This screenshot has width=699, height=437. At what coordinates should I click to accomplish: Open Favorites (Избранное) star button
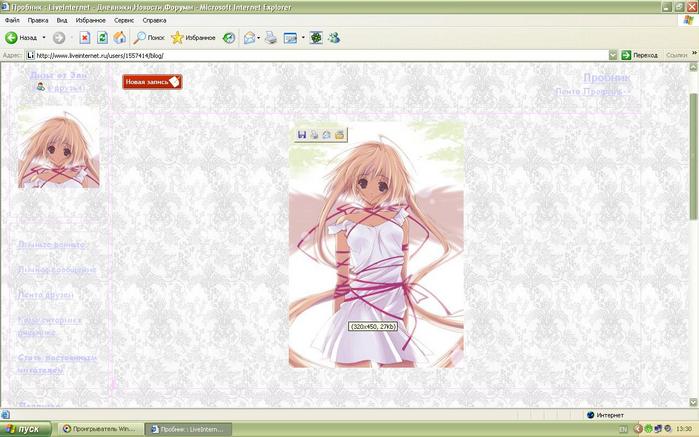click(193, 38)
